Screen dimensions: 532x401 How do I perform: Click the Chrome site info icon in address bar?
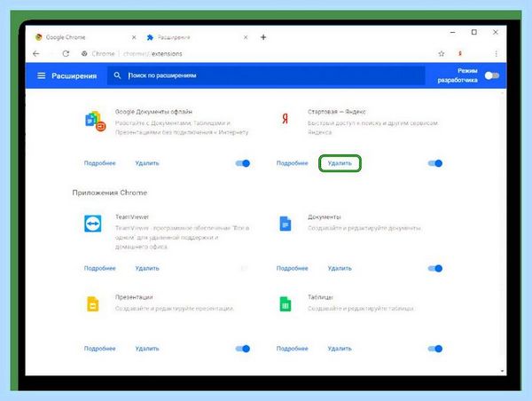tap(84, 53)
